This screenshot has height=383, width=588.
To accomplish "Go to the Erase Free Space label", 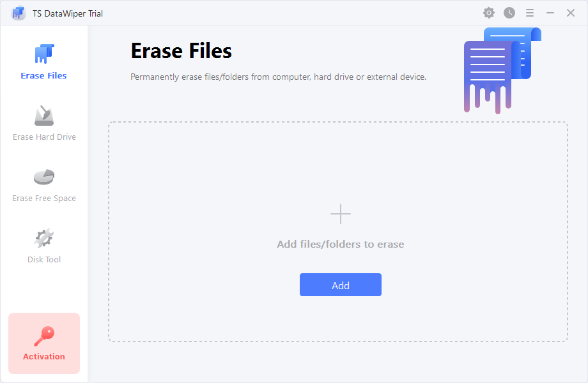I will (x=44, y=199).
